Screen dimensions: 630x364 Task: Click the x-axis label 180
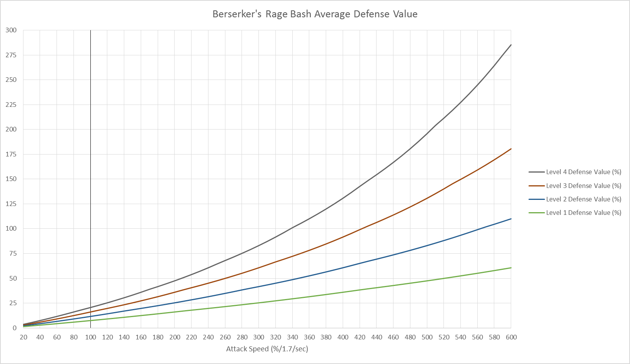point(158,337)
